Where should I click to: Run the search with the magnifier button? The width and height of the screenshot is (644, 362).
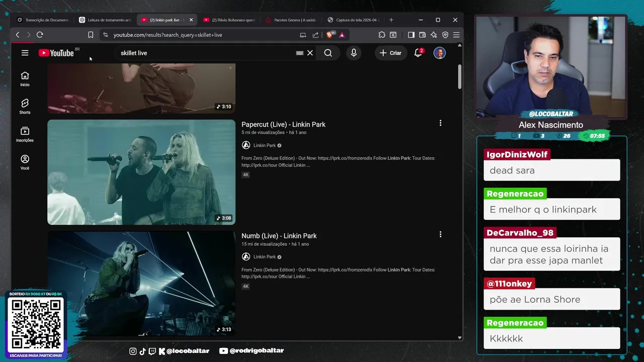point(328,53)
